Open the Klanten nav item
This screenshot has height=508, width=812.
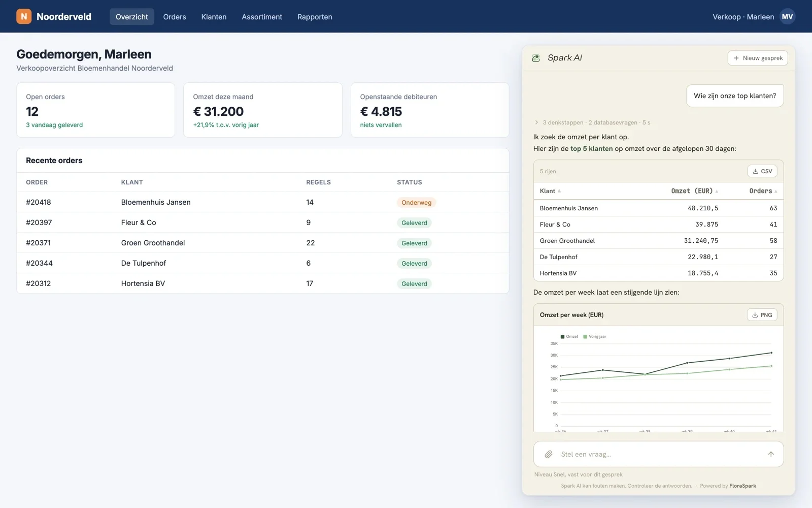(214, 17)
